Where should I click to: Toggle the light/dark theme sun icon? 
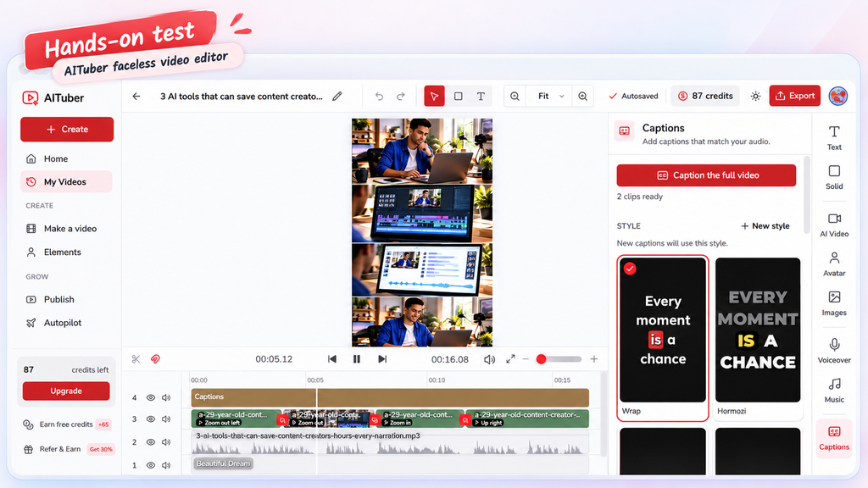(755, 97)
